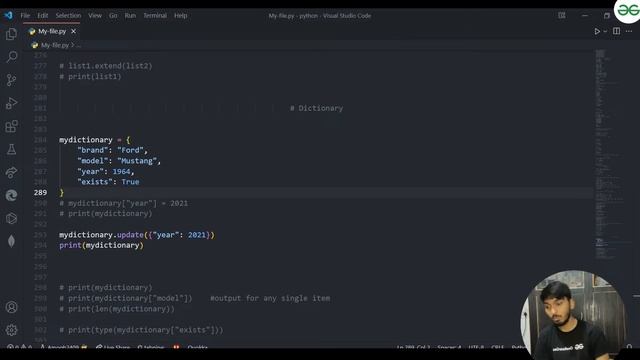640x360 pixels.
Task: Click the commented mydictionary["year"] = 2021 line
Action: 124,203
